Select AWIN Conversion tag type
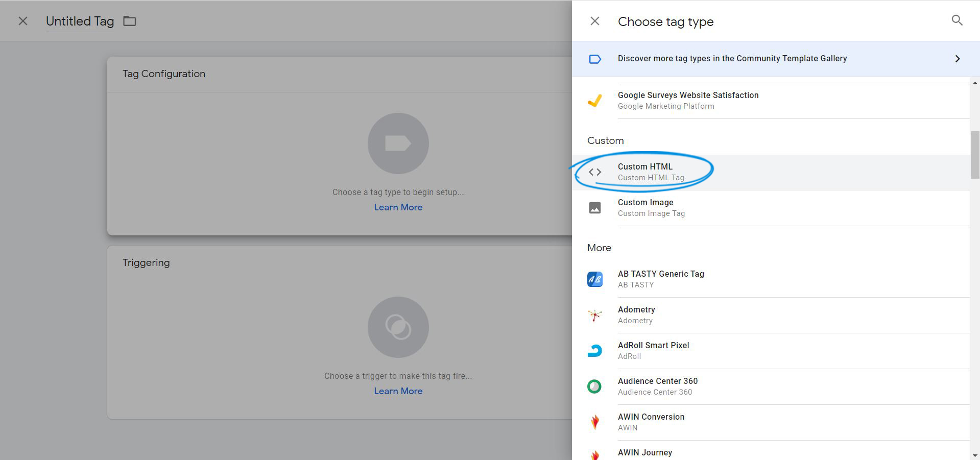 [x=771, y=422]
